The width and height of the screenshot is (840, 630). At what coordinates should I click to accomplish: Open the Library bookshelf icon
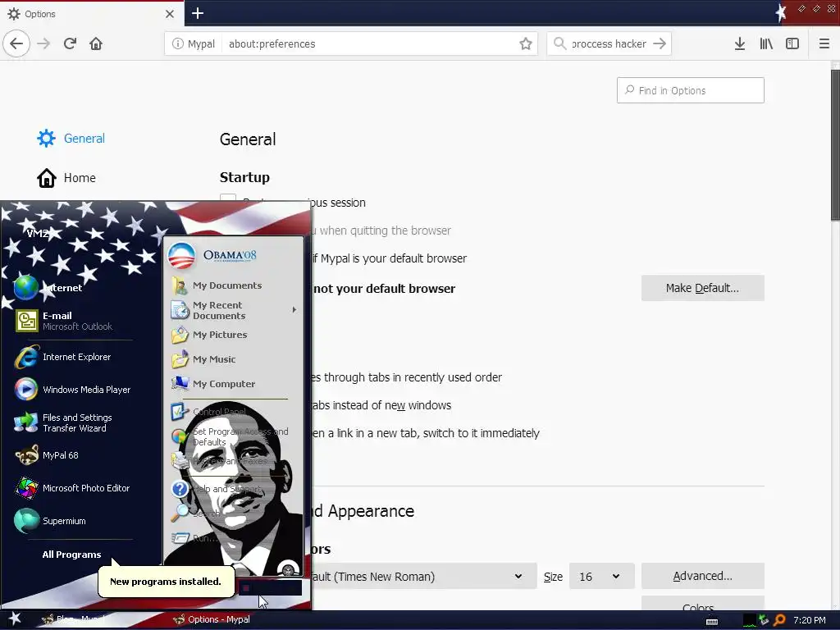click(x=766, y=44)
